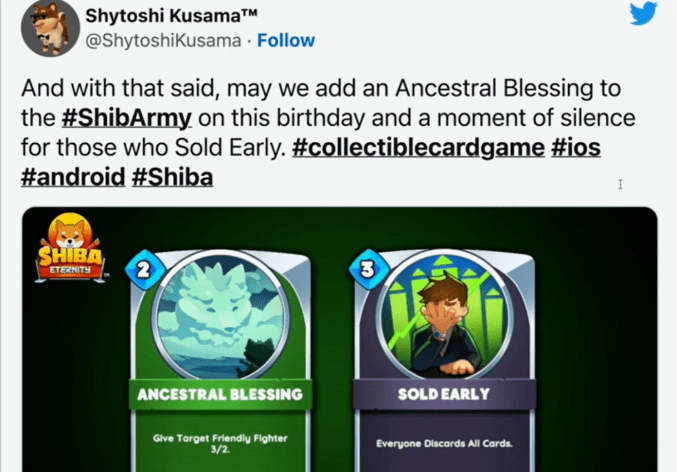Open the #ShibArmy hashtag
Screen dimensions: 677x472
click(125, 117)
